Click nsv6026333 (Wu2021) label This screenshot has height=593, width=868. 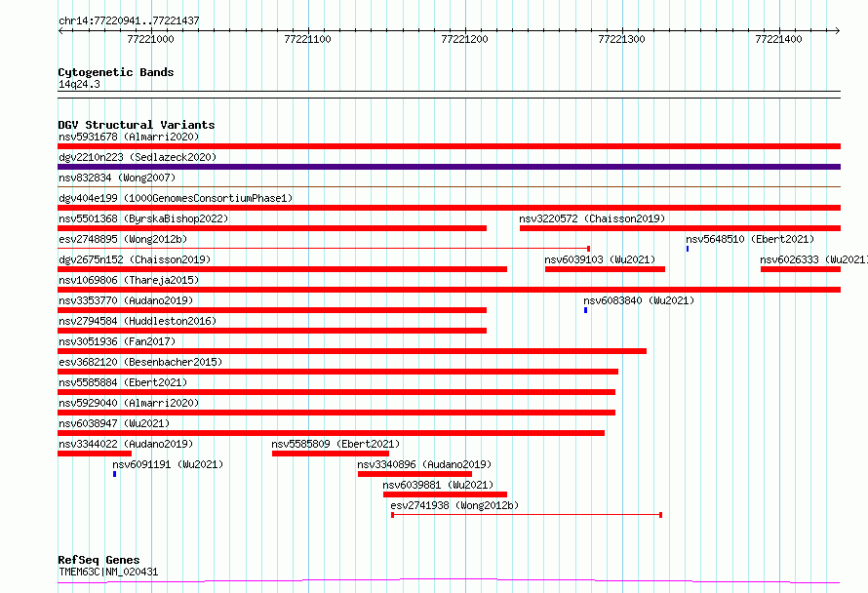coord(813,259)
